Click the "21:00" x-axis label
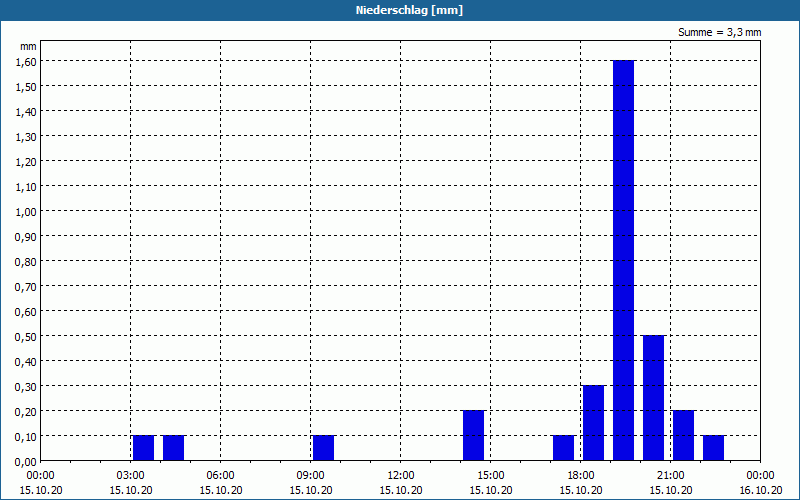This screenshot has height=500, width=800. (x=670, y=476)
